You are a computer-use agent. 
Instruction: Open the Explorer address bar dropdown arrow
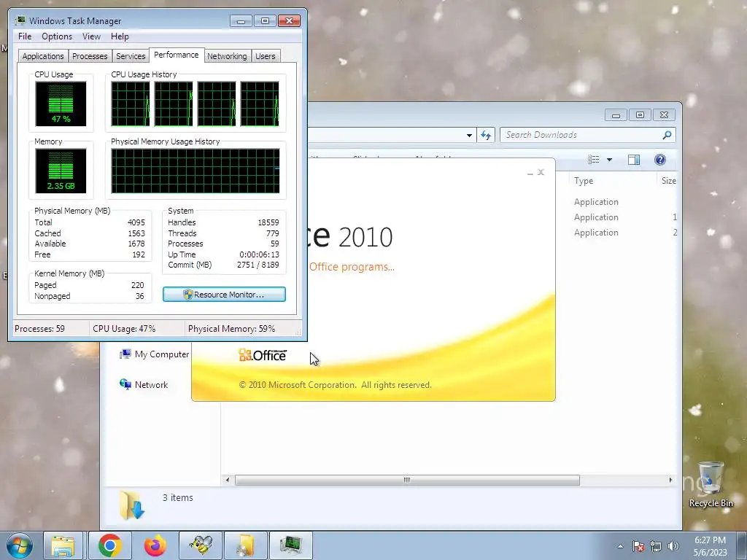[x=469, y=135]
